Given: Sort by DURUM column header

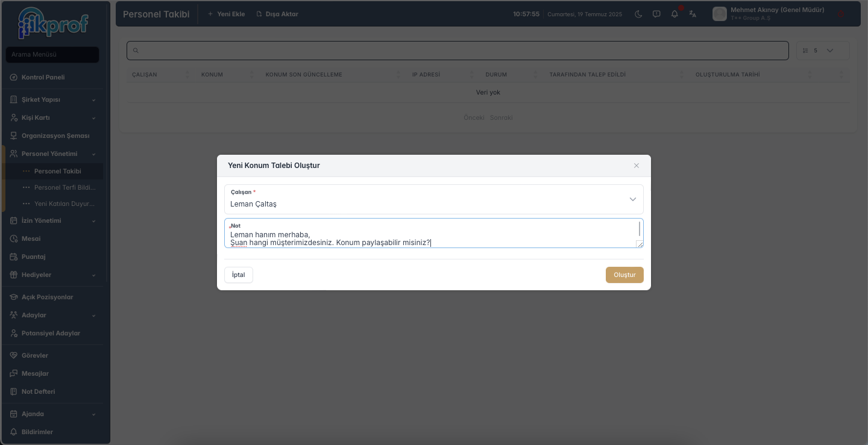Looking at the screenshot, I should [x=496, y=75].
